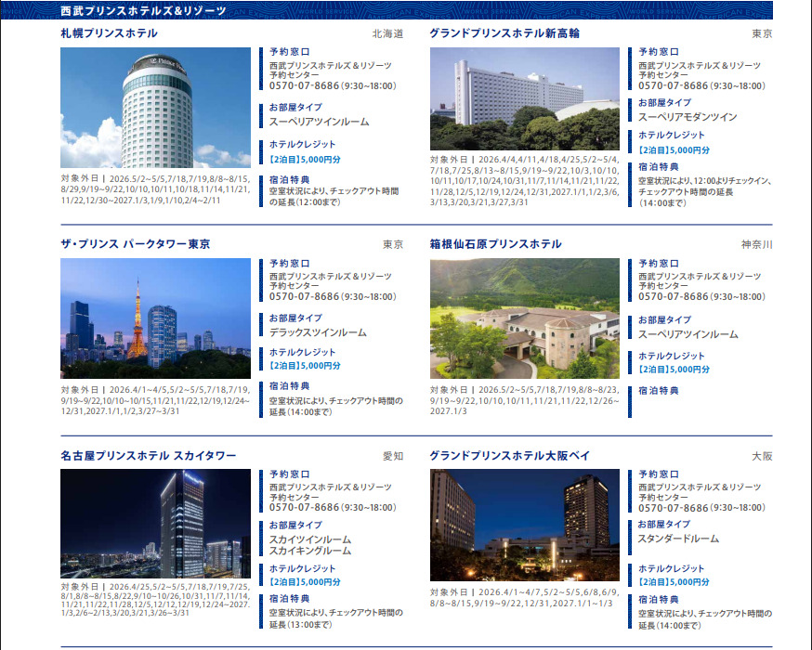Click スカイキングルーム room type text

point(310,551)
